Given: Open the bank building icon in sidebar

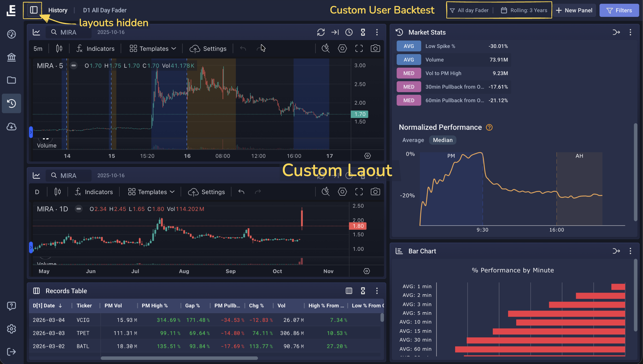Looking at the screenshot, I should click(11, 57).
